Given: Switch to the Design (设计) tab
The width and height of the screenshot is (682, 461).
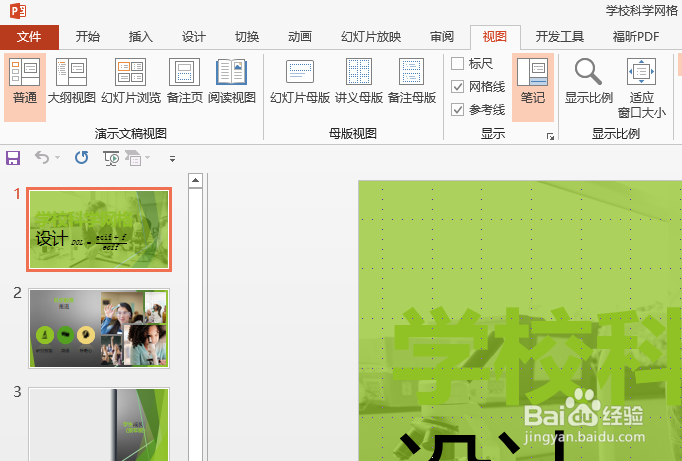Looking at the screenshot, I should pyautogui.click(x=194, y=37).
